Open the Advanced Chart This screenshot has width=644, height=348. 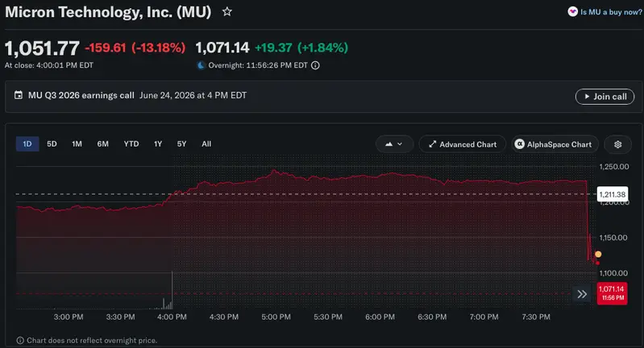[x=462, y=144]
